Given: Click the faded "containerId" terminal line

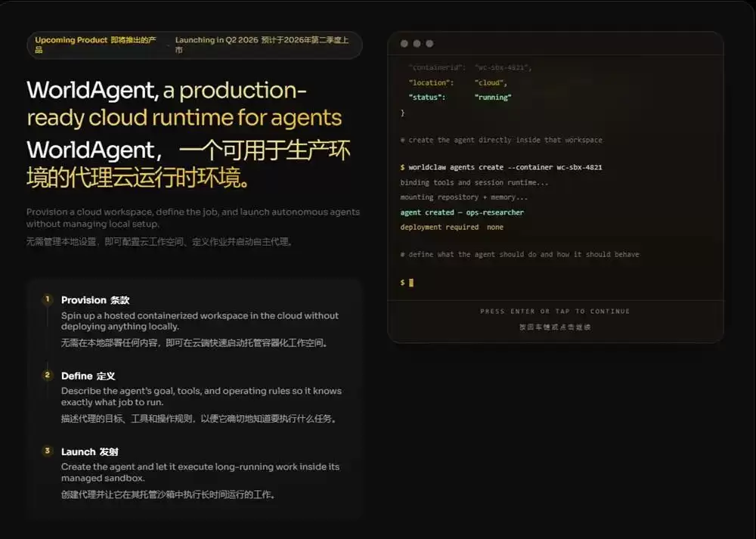Looking at the screenshot, I should [x=470, y=67].
